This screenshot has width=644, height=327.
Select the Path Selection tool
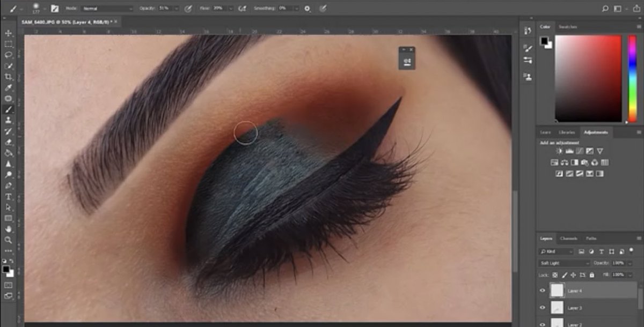(x=9, y=207)
